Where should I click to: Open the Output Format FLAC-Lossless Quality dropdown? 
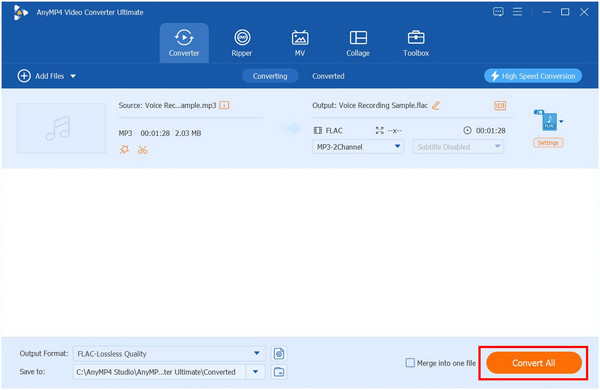point(169,354)
